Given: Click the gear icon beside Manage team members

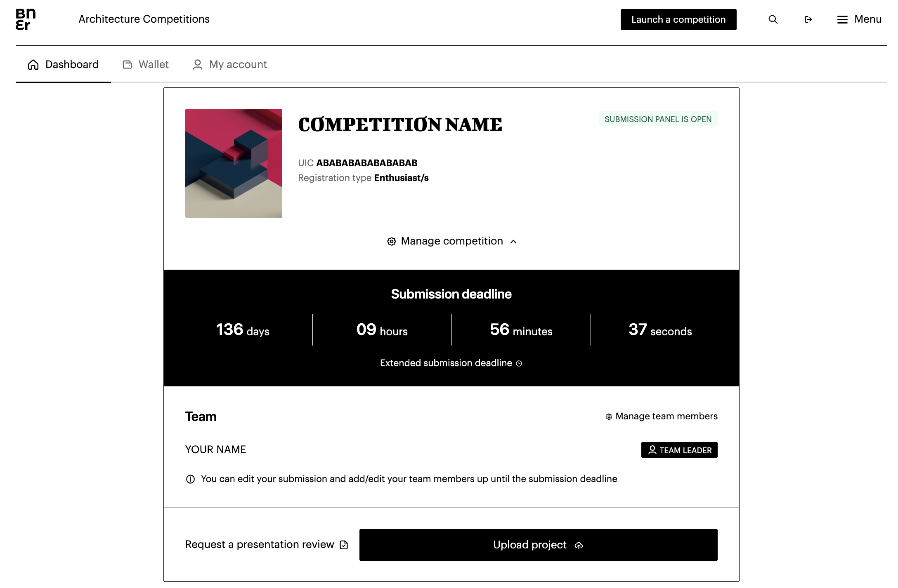Looking at the screenshot, I should pyautogui.click(x=609, y=417).
